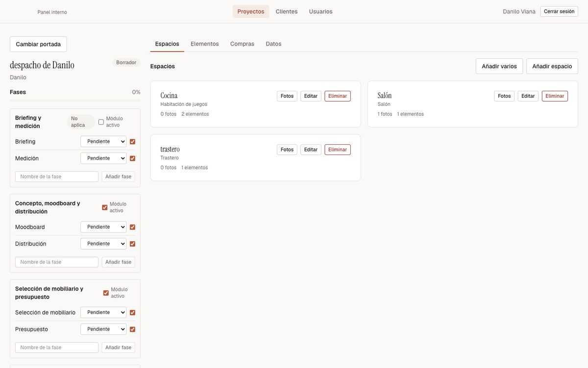The image size is (588, 368).
Task: Open the Briefing status dropdown
Action: pyautogui.click(x=103, y=141)
